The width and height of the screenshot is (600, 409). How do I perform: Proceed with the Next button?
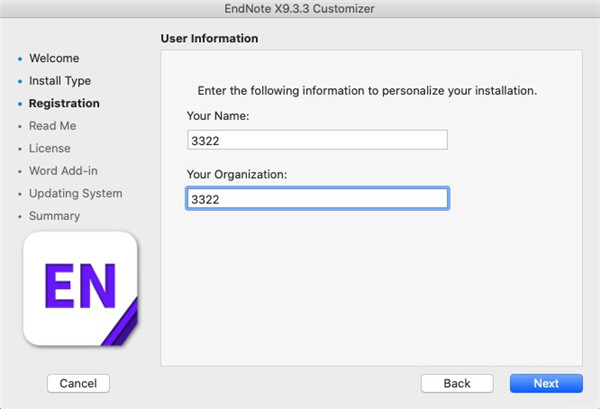point(546,383)
